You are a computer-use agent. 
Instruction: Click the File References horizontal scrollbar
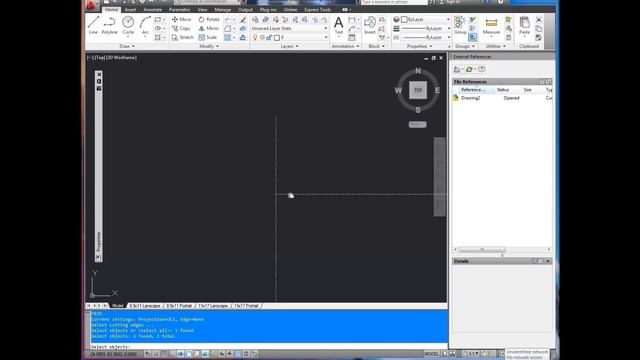click(482, 249)
